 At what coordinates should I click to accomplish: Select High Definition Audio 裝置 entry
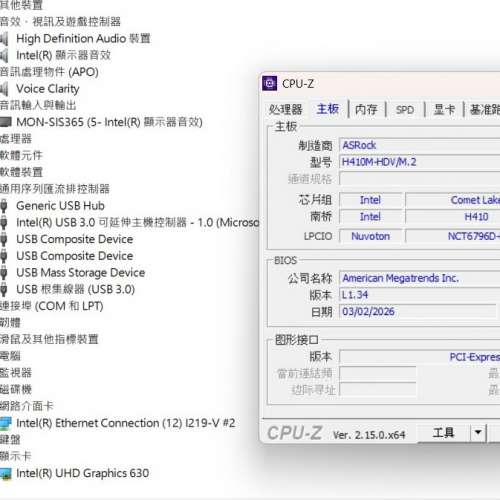point(83,39)
